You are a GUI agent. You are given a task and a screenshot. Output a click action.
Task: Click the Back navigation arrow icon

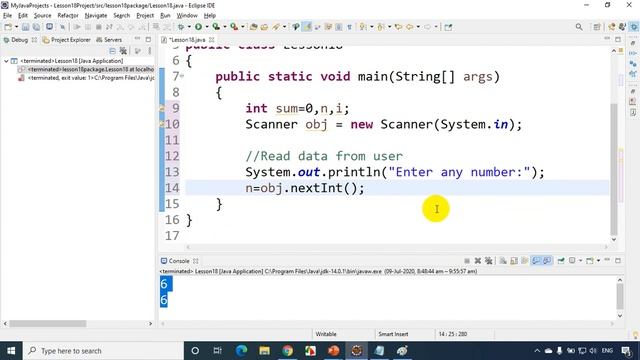(409, 27)
